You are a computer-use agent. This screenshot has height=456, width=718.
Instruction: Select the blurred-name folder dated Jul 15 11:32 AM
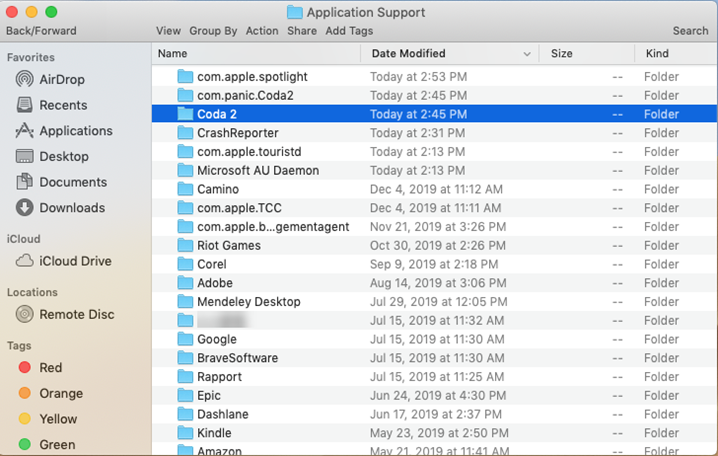click(434, 320)
